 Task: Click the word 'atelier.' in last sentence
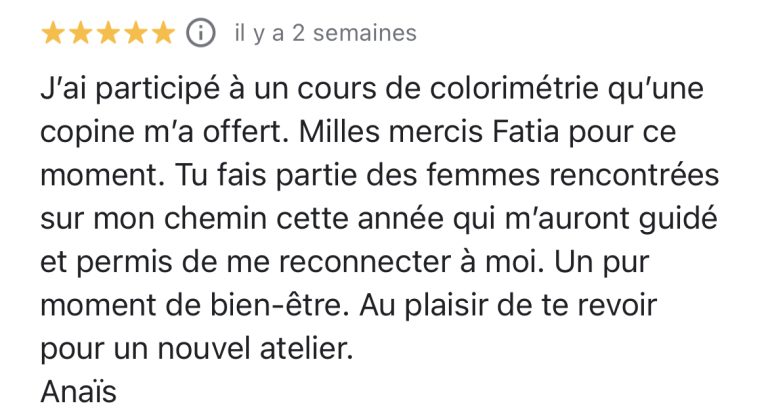tap(306, 348)
